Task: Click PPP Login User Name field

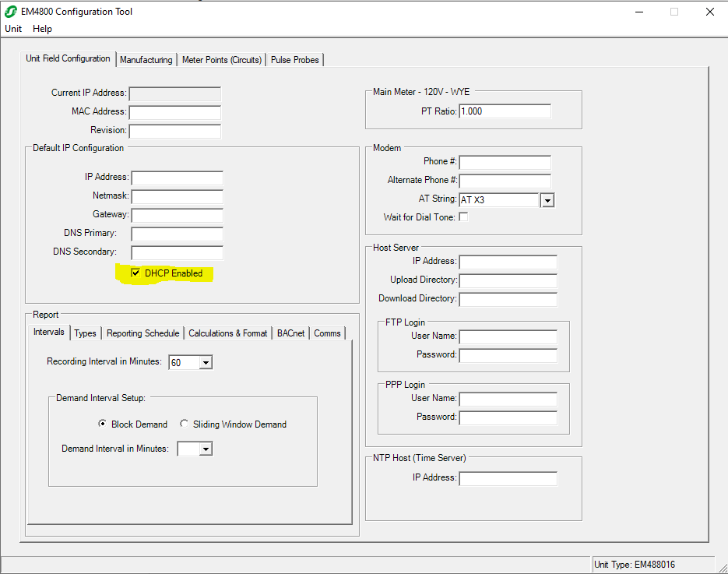Action: 508,399
